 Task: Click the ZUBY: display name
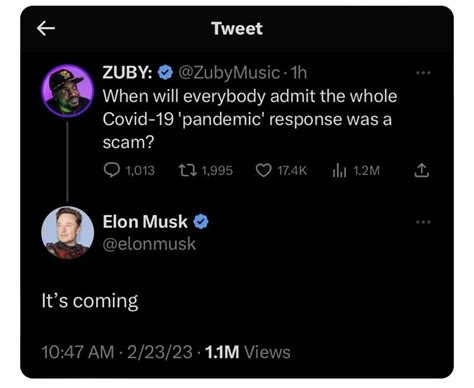(128, 72)
